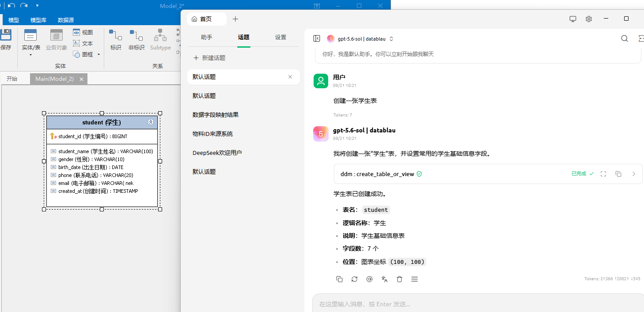Copy the assistant message
This screenshot has width=644, height=312.
pos(339,279)
